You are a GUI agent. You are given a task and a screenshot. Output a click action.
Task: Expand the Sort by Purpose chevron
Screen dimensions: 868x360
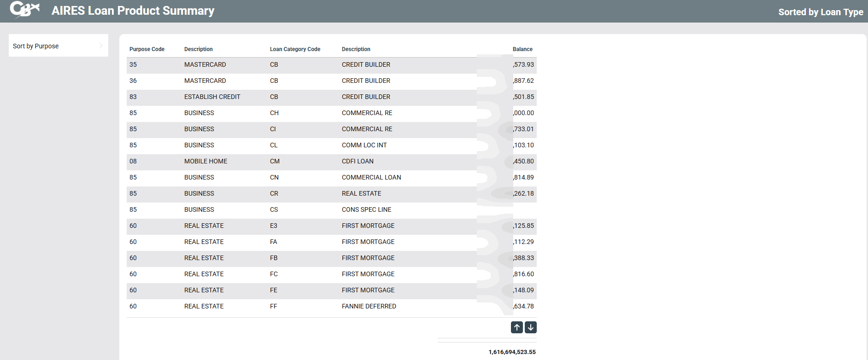pyautogui.click(x=101, y=46)
